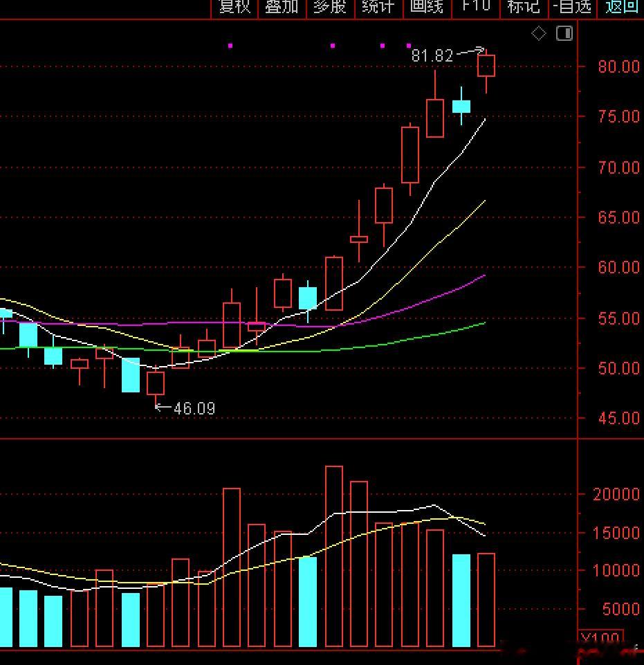Click the cyan candle near the 75.00 level

click(461, 107)
